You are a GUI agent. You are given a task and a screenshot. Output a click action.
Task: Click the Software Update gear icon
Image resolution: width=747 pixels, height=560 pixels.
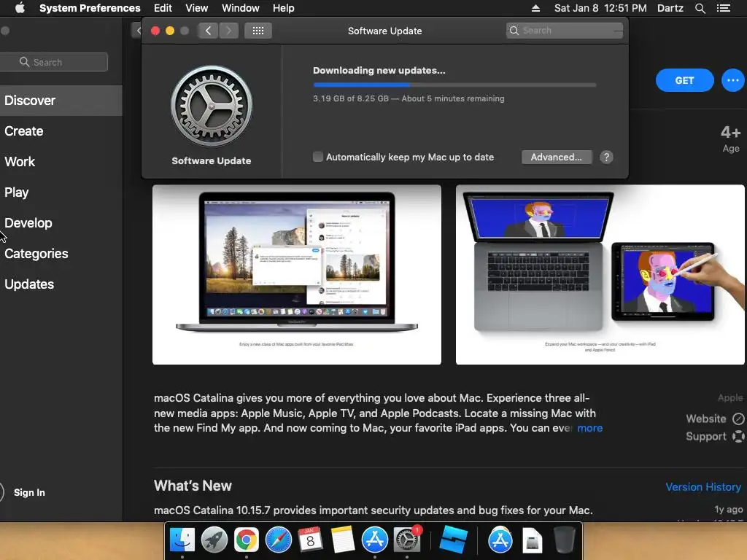pos(212,106)
